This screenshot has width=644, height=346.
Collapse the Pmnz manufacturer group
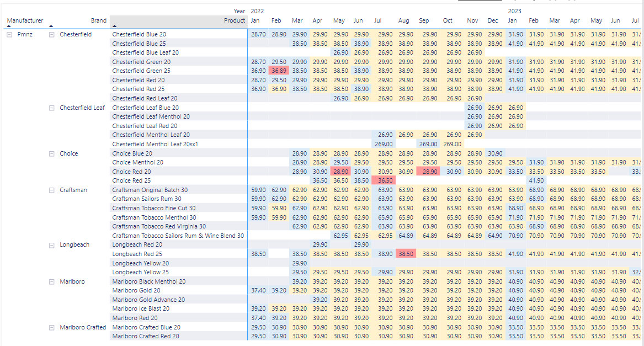tap(9, 35)
